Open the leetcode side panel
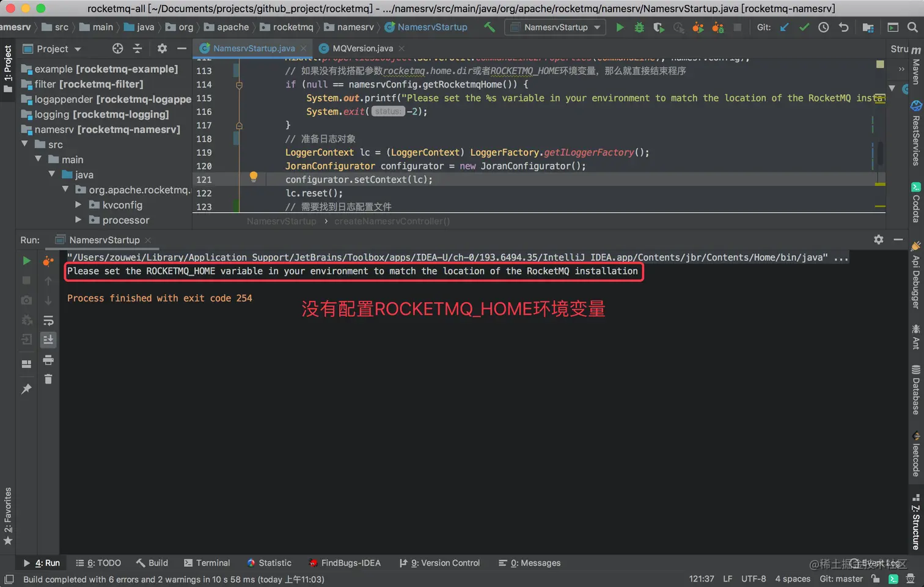924x587 pixels. [x=915, y=454]
